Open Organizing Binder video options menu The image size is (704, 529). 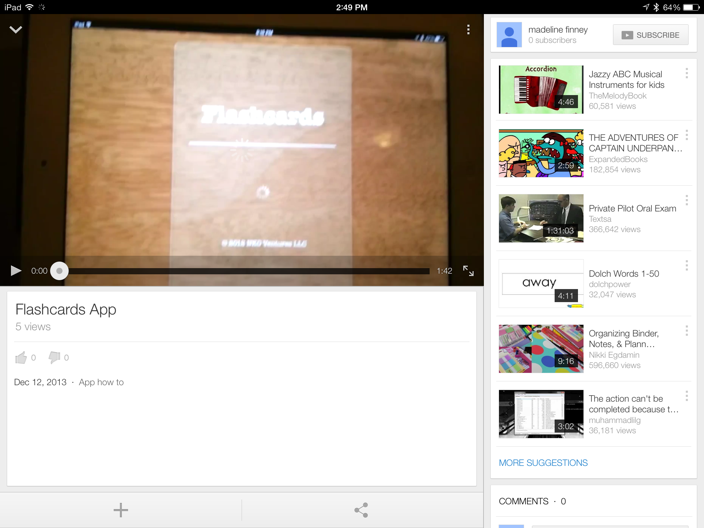point(687,331)
